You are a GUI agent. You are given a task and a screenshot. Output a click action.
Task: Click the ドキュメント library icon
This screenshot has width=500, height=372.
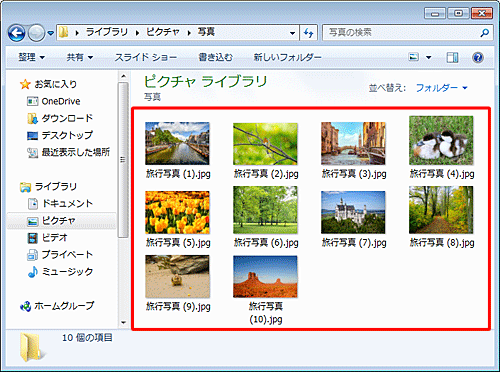[x=33, y=203]
